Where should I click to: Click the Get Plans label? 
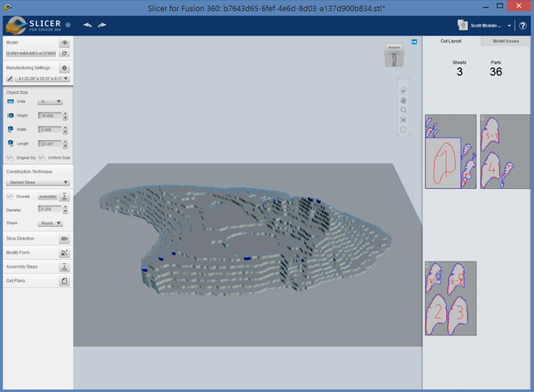click(x=16, y=280)
